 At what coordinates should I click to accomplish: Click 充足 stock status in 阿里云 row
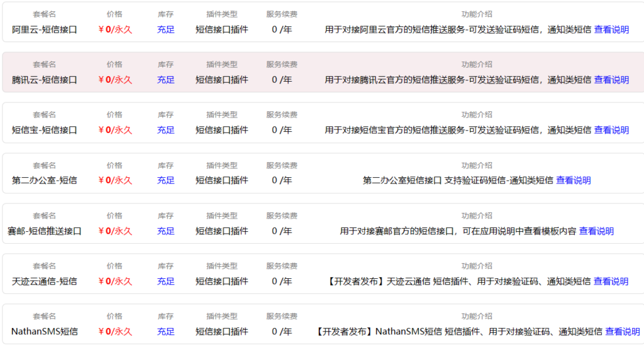point(165,30)
